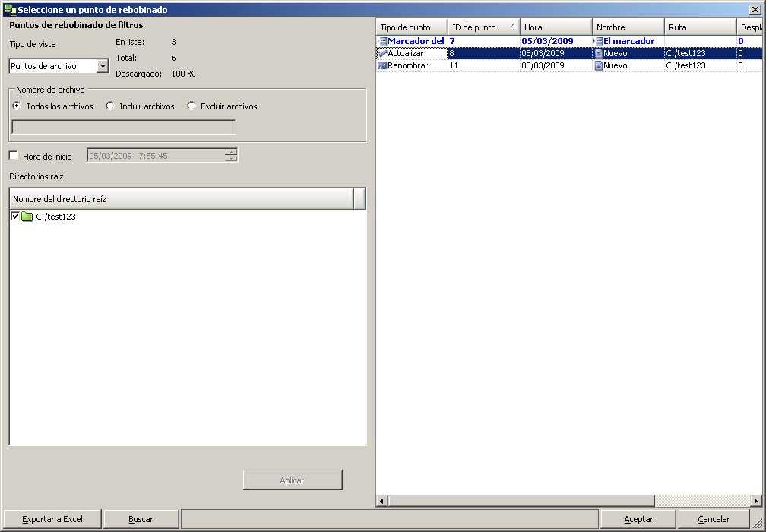Click the Exportar a Excel button
The image size is (766, 532).
click(x=52, y=519)
